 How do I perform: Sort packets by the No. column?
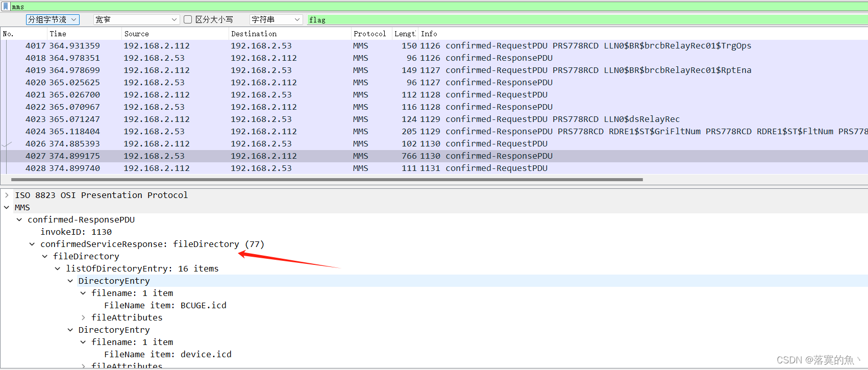point(23,34)
